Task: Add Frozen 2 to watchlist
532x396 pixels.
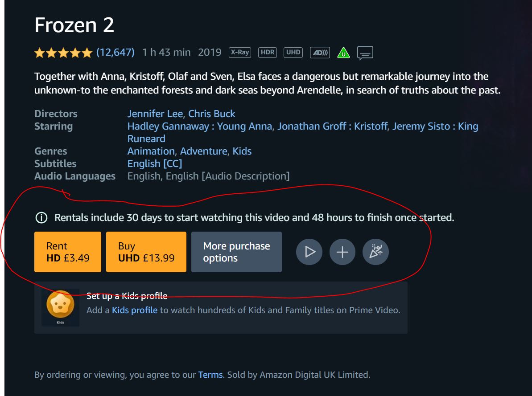Action: 342,252
